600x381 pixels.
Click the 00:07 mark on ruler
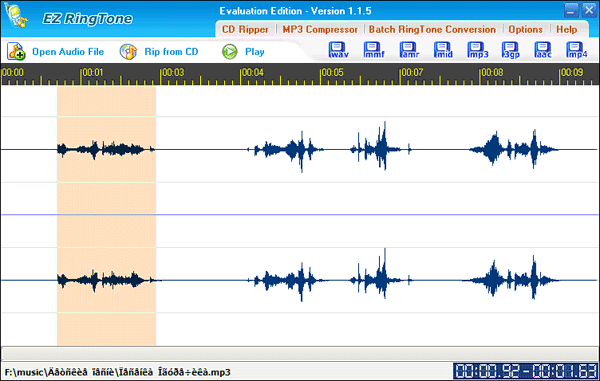click(x=412, y=72)
